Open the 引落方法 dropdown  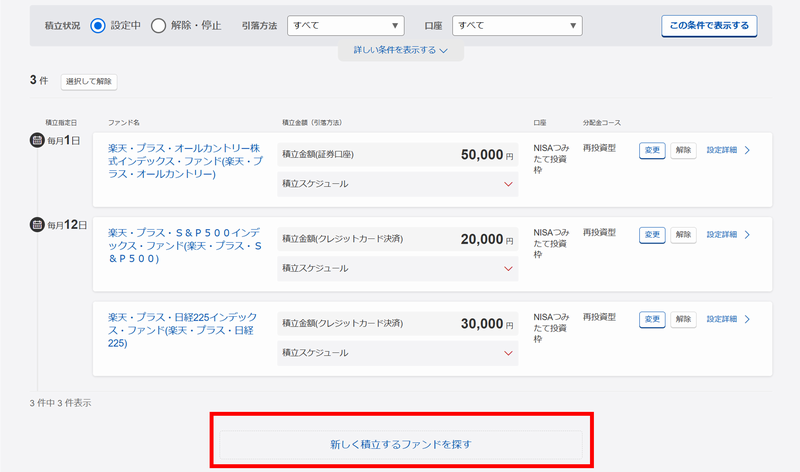pos(345,26)
